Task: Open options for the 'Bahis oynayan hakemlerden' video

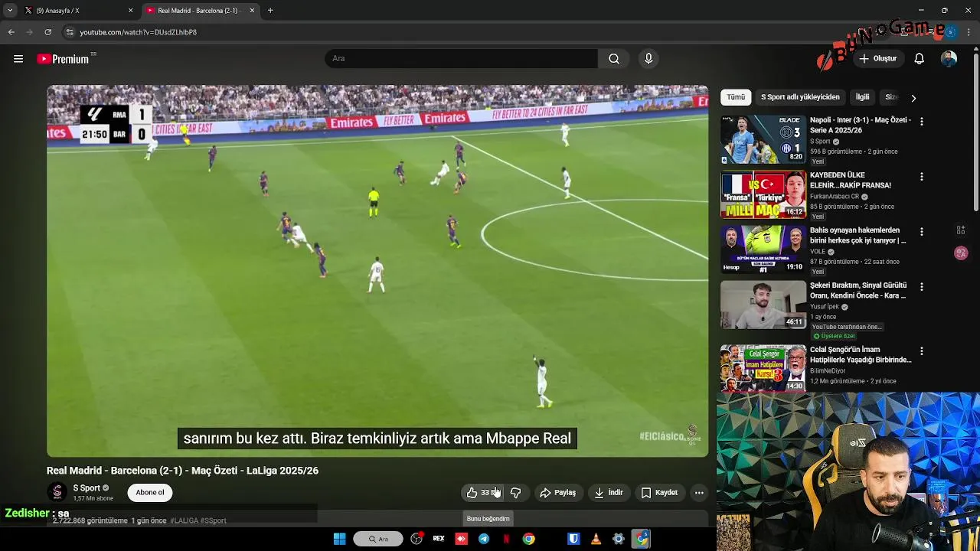Action: [922, 232]
